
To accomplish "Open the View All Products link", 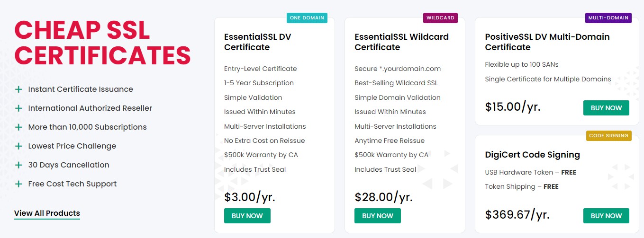I will pyautogui.click(x=47, y=213).
